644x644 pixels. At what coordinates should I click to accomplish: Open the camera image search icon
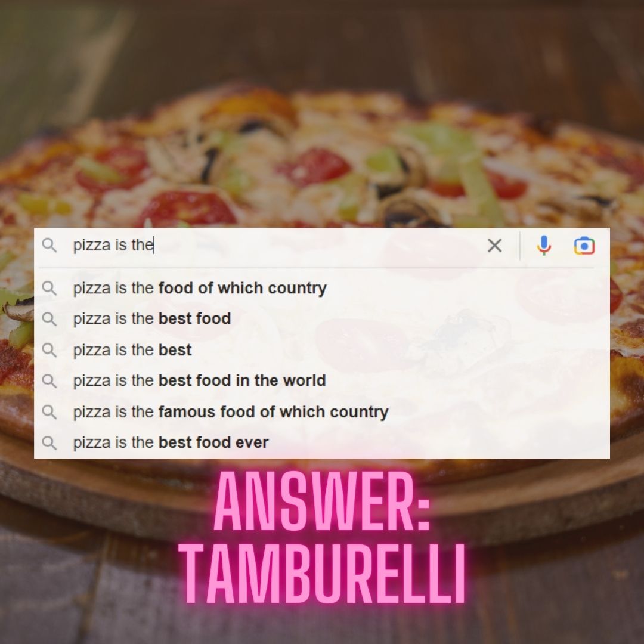(x=584, y=246)
